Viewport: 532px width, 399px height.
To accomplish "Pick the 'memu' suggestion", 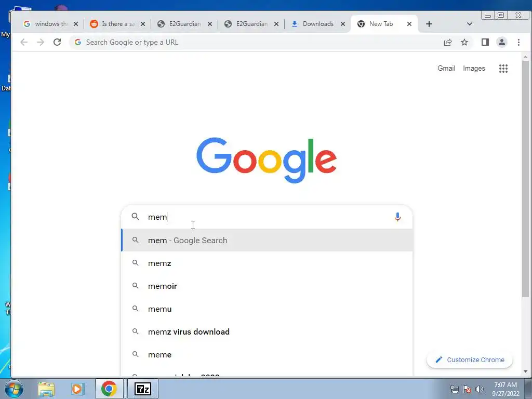I will click(267, 309).
